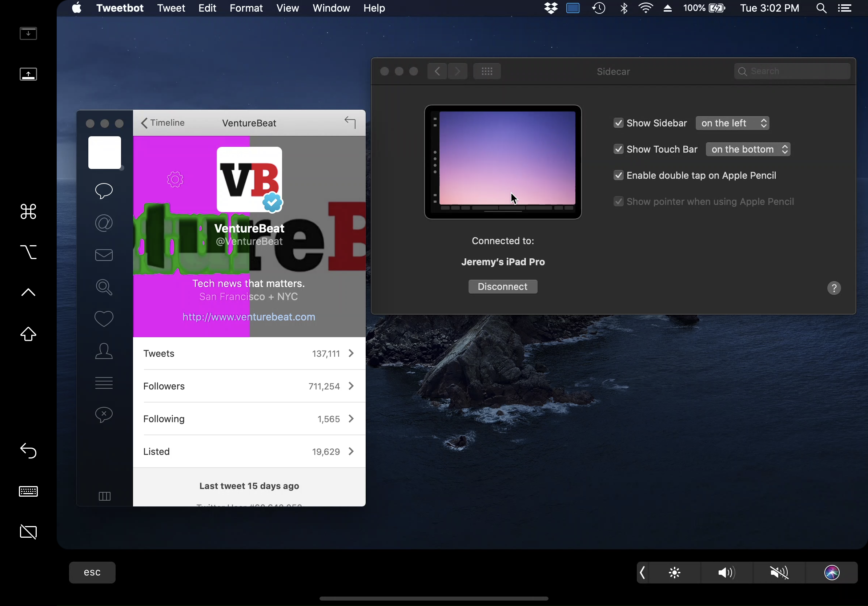Click the Bluetooth menu bar icon

(624, 8)
